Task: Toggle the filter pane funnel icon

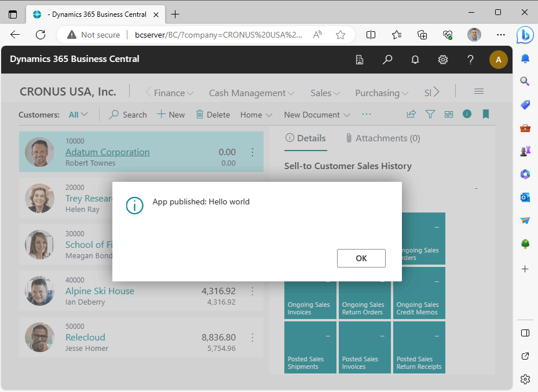Action: (x=430, y=115)
